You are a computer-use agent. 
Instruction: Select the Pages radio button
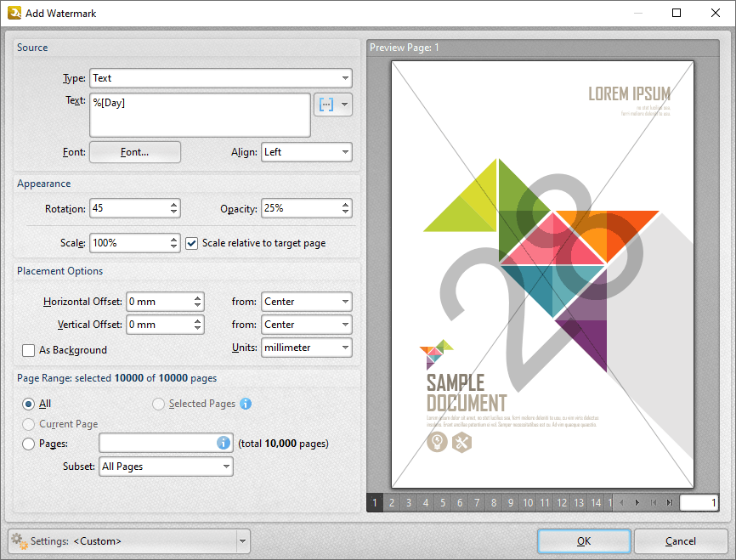[x=29, y=444]
